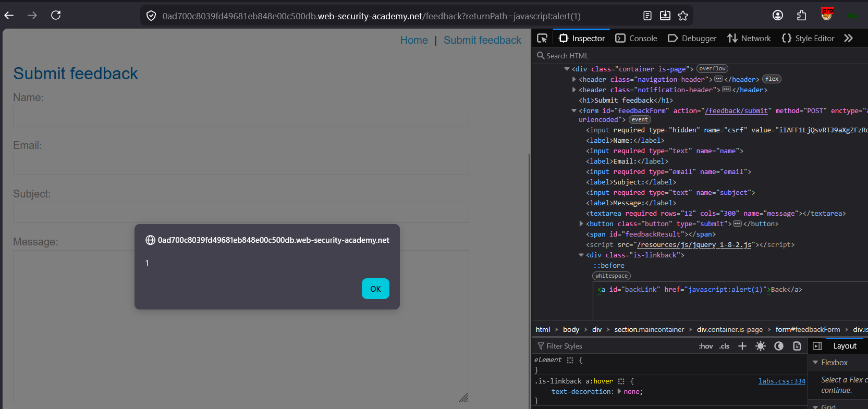Screen dimensions: 868x409
Task: Toggle the flex badge on navigation-header
Action: (772, 79)
